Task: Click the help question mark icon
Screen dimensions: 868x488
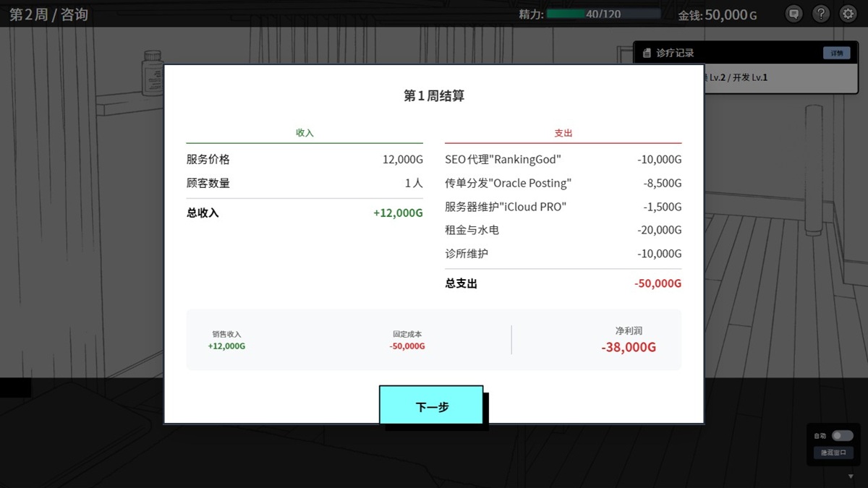Action: tap(821, 14)
